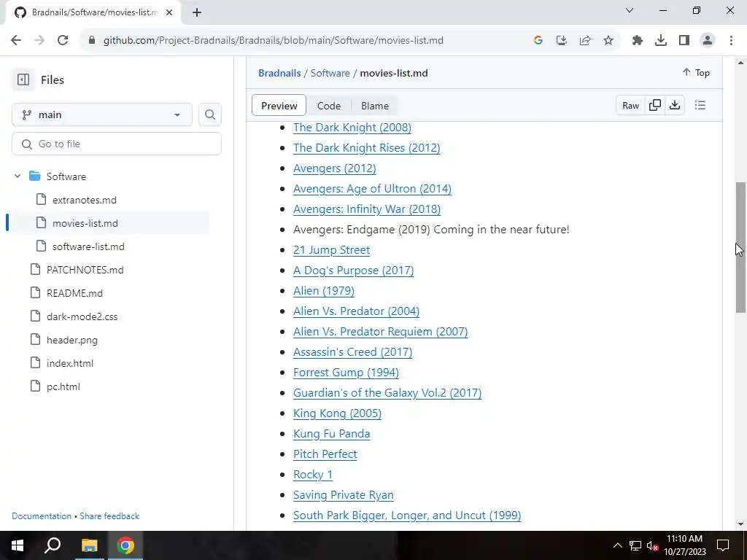This screenshot has width=747, height=560.
Task: Open header.png file
Action: [72, 340]
